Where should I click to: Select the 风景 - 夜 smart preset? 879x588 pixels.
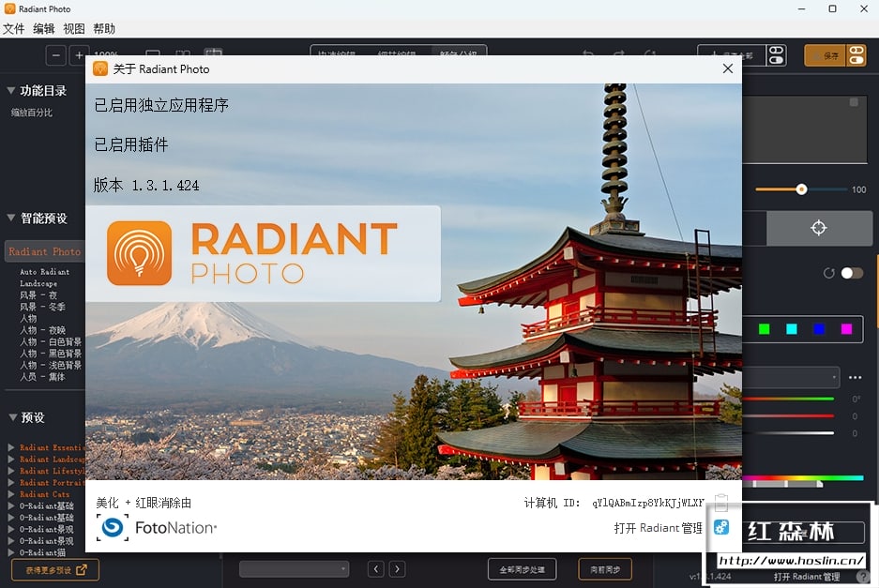[38, 294]
